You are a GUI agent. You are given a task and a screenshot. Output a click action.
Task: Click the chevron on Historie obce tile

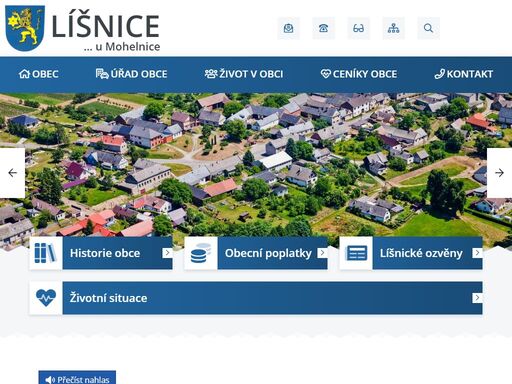[167, 253]
